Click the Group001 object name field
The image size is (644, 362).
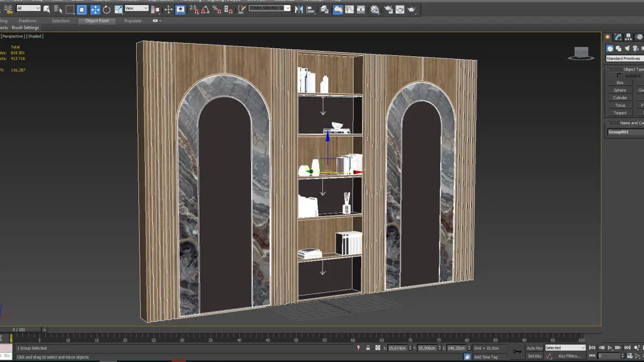tap(626, 132)
